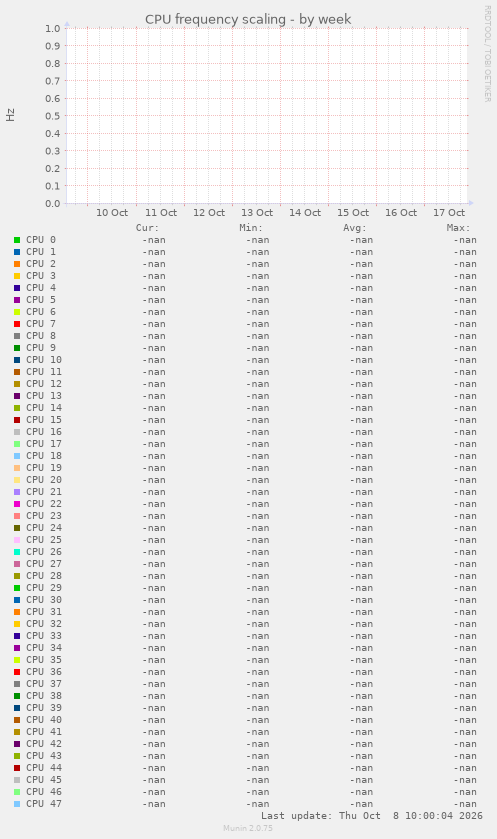Click the '0.0' y-axis value
Screen dimensions: 497x839
tap(52, 203)
